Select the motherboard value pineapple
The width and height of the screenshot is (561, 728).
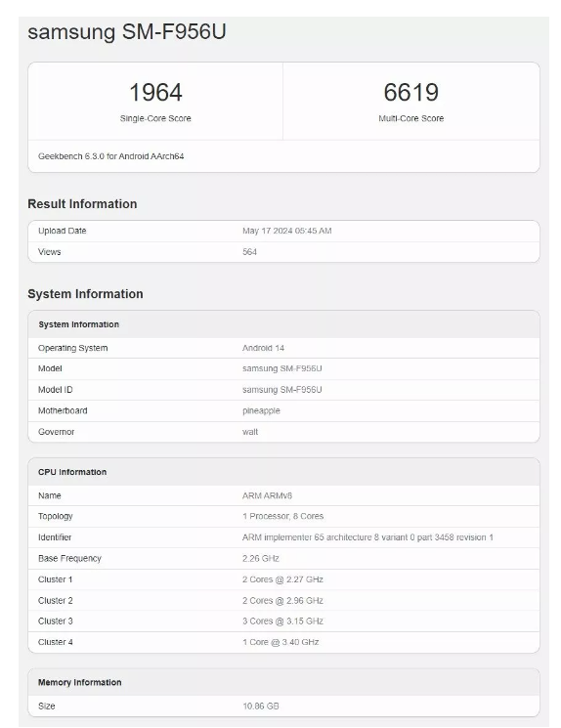pyautogui.click(x=261, y=410)
